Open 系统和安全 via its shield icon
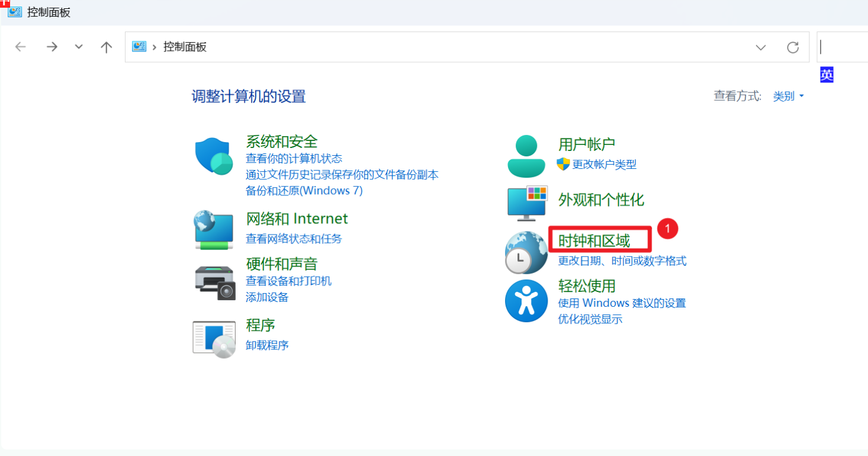Screen dimensions: 868x456 click(x=214, y=156)
